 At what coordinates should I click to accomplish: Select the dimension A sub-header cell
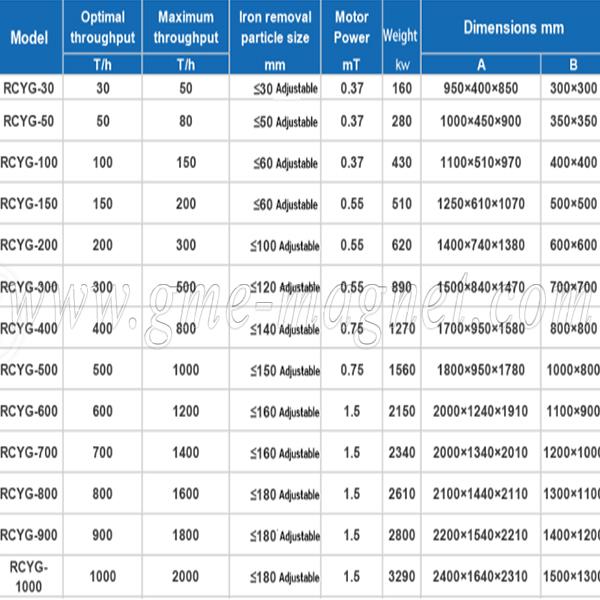click(481, 67)
